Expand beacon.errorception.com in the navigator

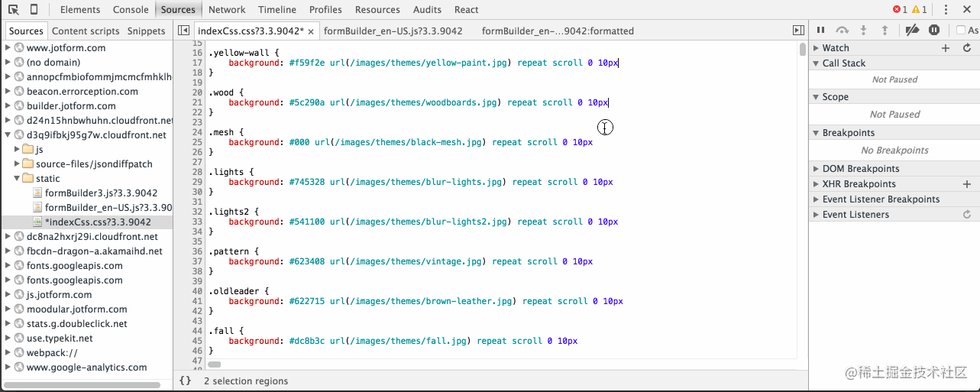(8, 91)
